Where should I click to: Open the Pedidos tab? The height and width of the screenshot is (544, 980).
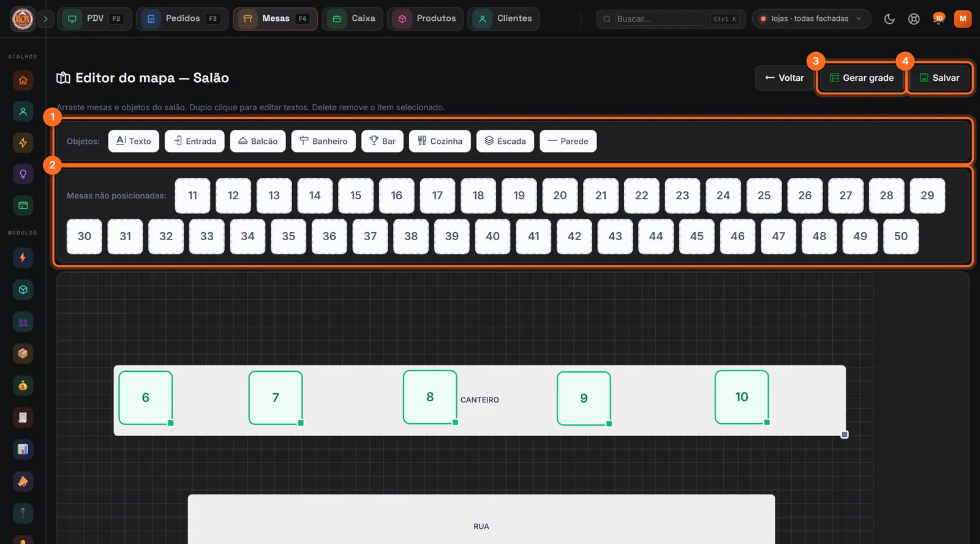pyautogui.click(x=182, y=19)
